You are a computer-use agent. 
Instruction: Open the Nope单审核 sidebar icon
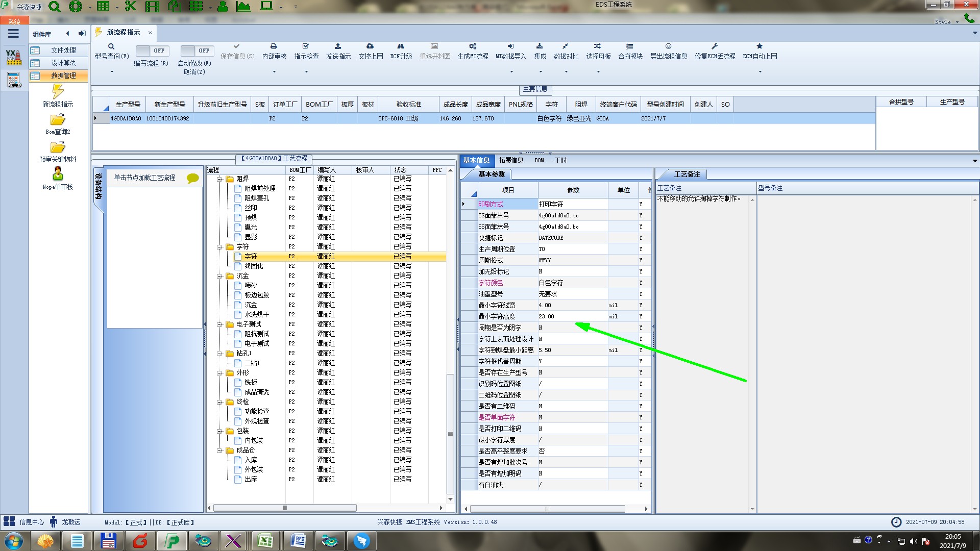coord(58,174)
